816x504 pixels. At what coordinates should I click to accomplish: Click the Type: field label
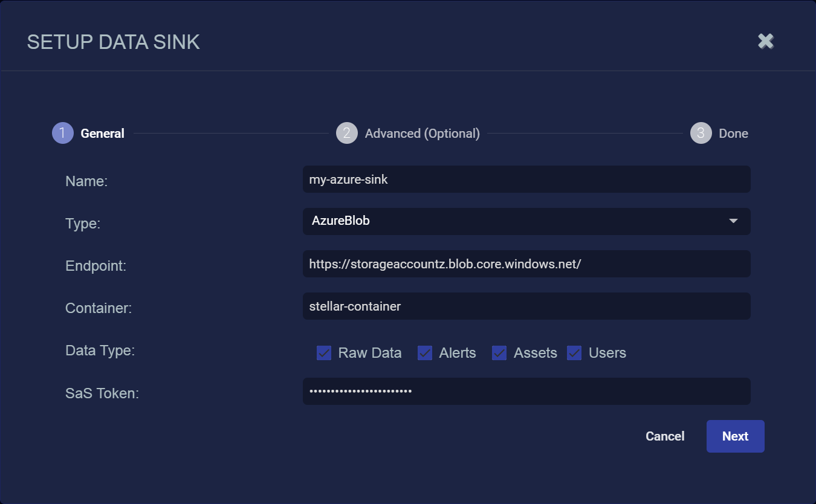click(83, 224)
